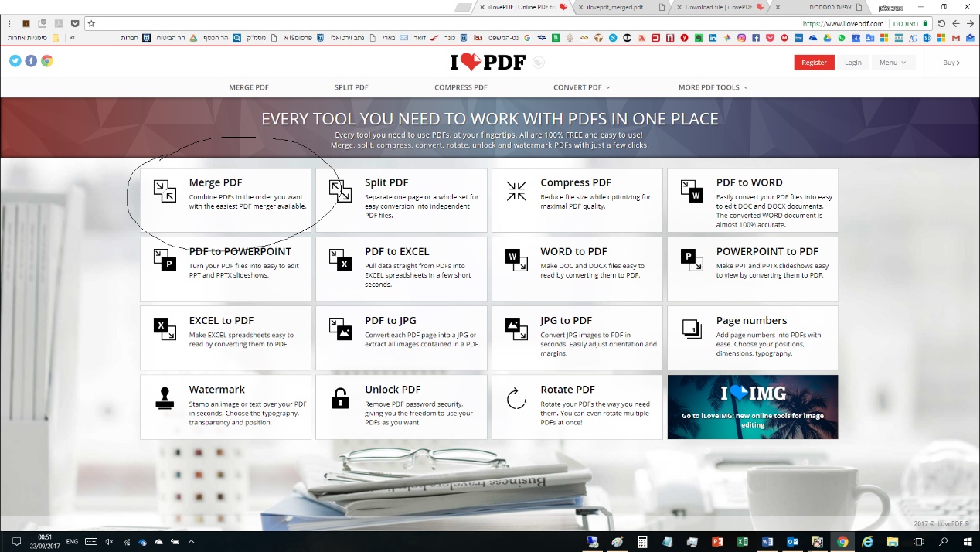Click the JPG to PDF tile icon
This screenshot has width=980, height=552.
(516, 329)
